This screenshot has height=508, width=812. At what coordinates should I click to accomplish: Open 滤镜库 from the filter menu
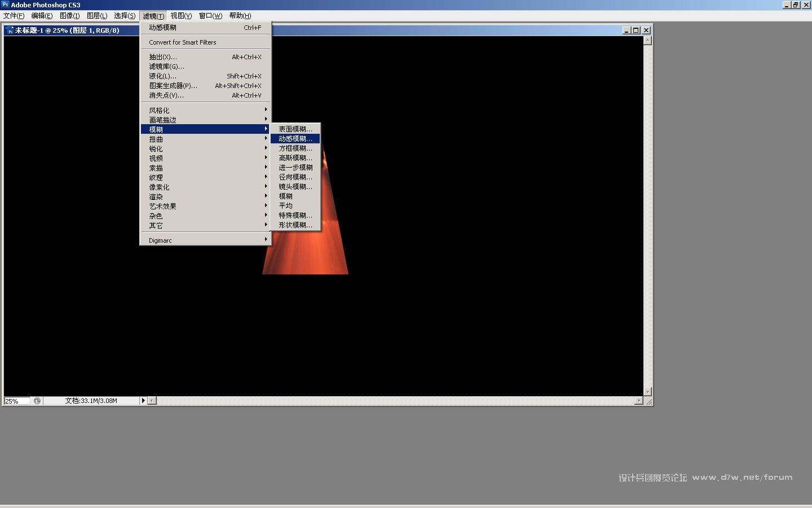click(166, 67)
